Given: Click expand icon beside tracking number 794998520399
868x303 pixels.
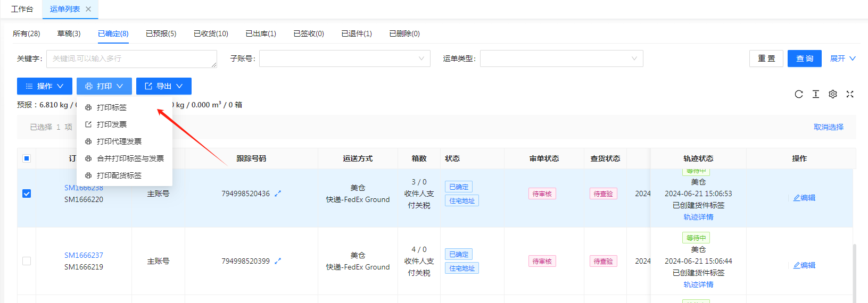Looking at the screenshot, I should 278,261.
